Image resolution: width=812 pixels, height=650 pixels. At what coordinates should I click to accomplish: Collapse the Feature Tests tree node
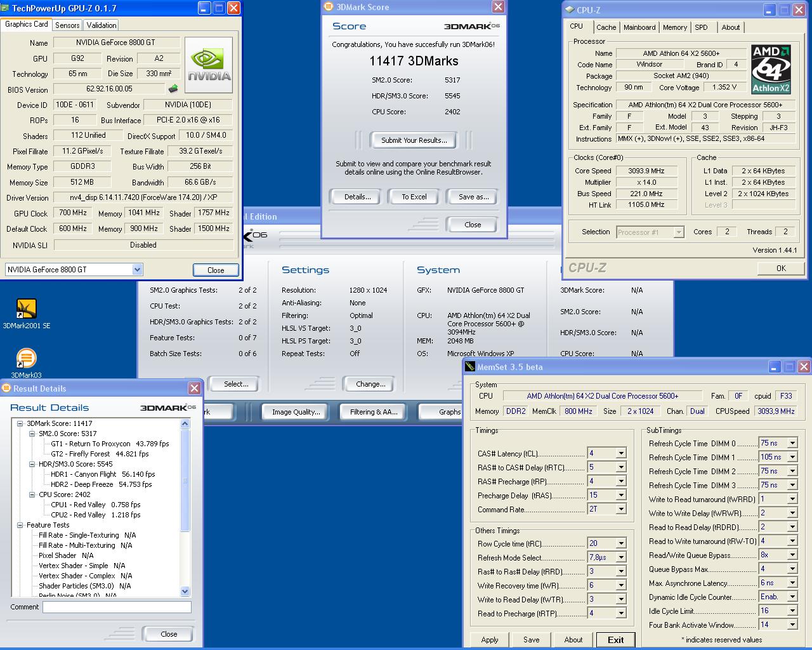point(20,525)
